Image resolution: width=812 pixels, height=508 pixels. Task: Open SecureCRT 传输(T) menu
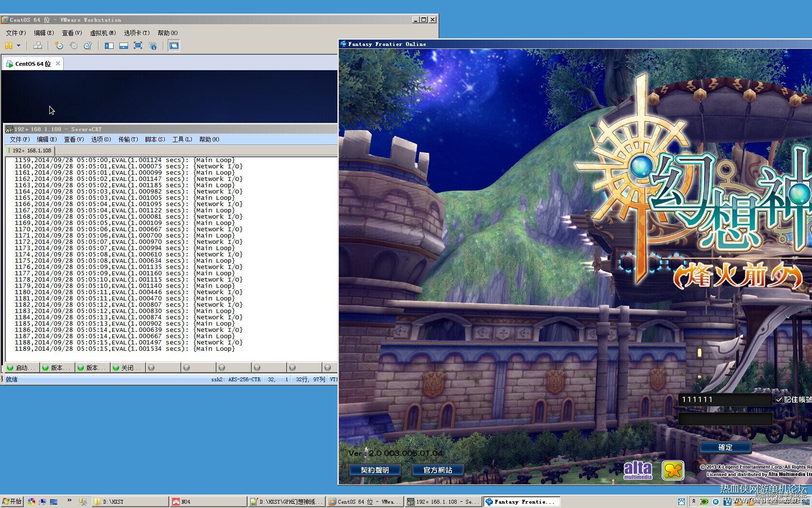128,139
